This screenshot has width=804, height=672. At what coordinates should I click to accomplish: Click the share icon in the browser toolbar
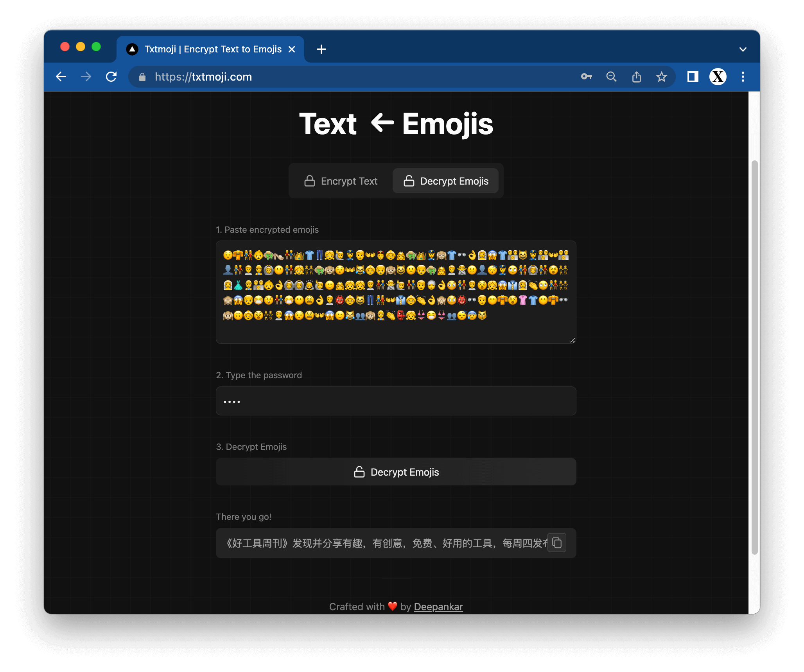pos(637,77)
